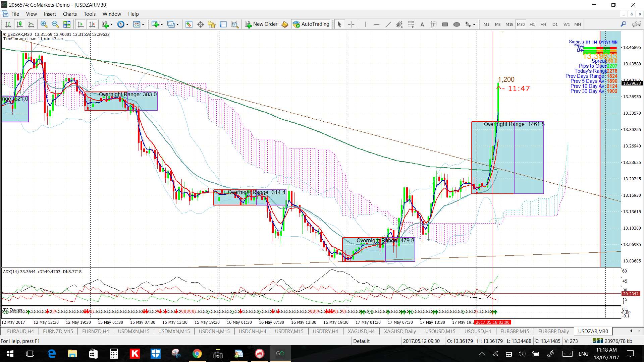The width and height of the screenshot is (644, 362).
Task: Open Data Window crosshair icon
Action: (x=200, y=24)
